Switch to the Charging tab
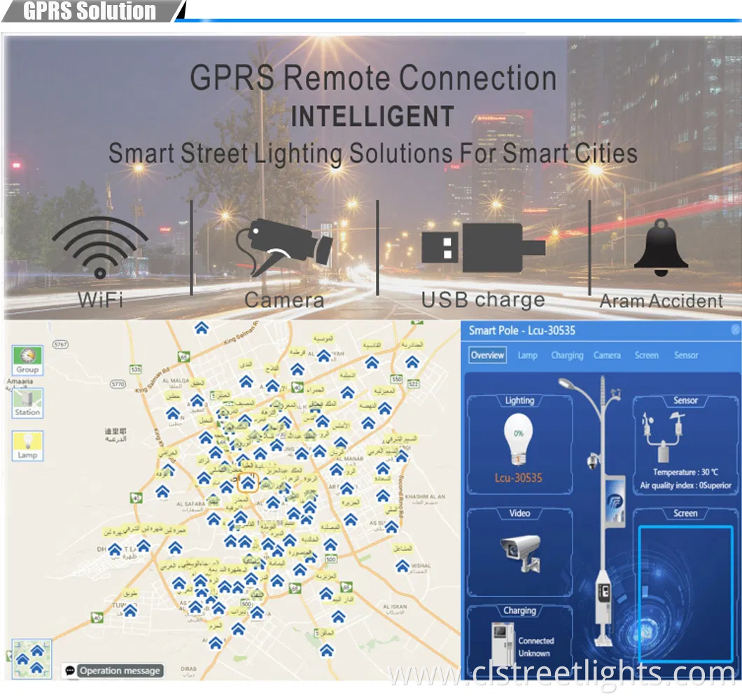 click(566, 355)
